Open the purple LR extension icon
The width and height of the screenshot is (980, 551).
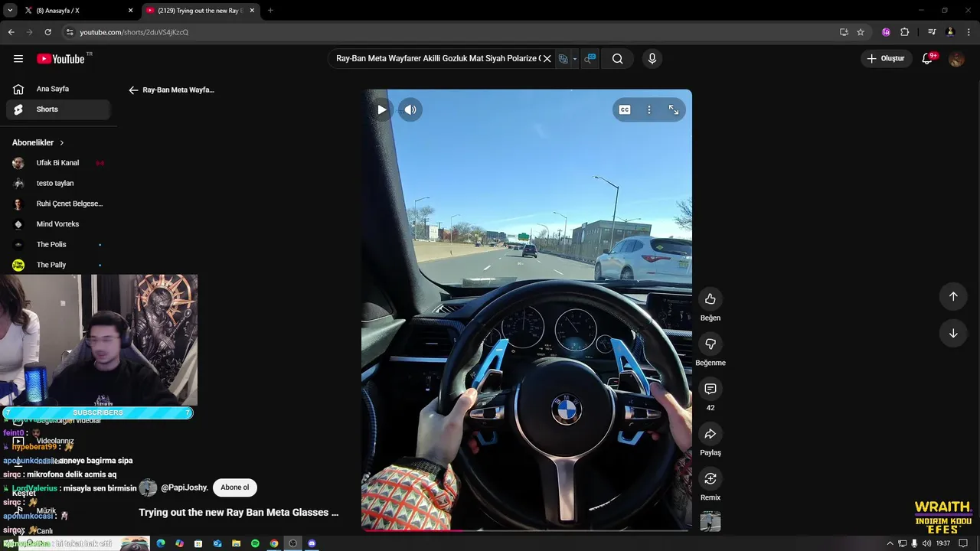(886, 32)
